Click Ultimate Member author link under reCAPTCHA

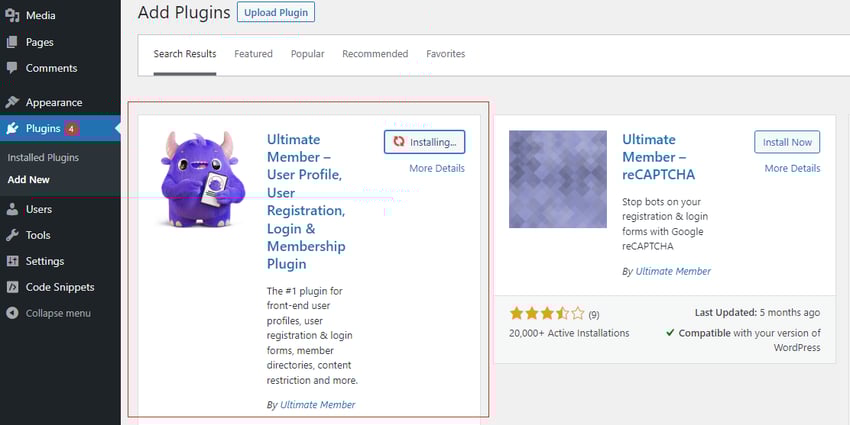pyautogui.click(x=673, y=272)
